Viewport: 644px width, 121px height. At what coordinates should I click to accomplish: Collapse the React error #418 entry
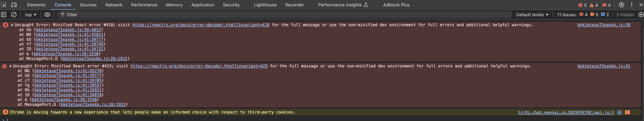click(x=12, y=25)
